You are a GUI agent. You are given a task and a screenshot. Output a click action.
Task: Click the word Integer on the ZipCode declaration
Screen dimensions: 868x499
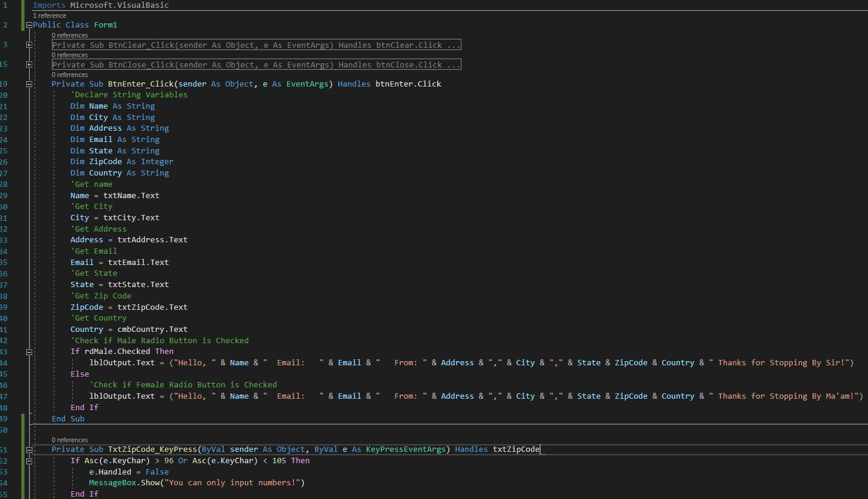click(x=157, y=161)
